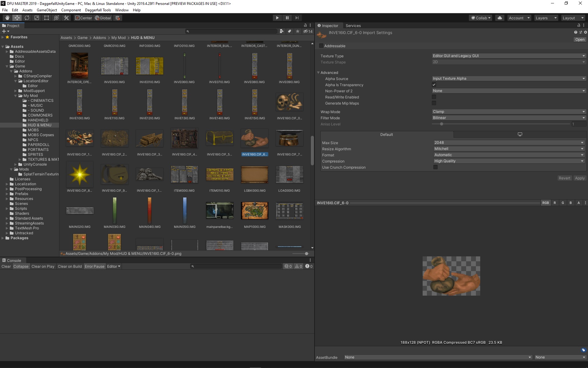The width and height of the screenshot is (588, 368).
Task: Select the Move tool
Action: [x=17, y=18]
